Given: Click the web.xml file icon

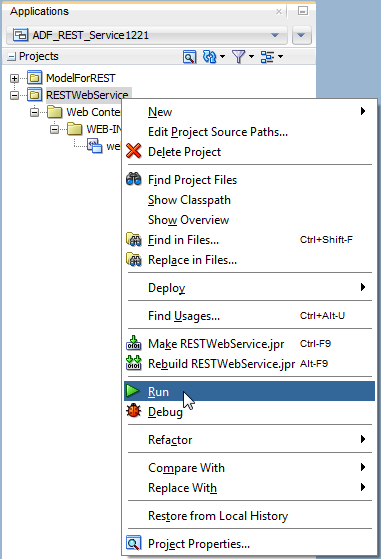Looking at the screenshot, I should [x=95, y=146].
